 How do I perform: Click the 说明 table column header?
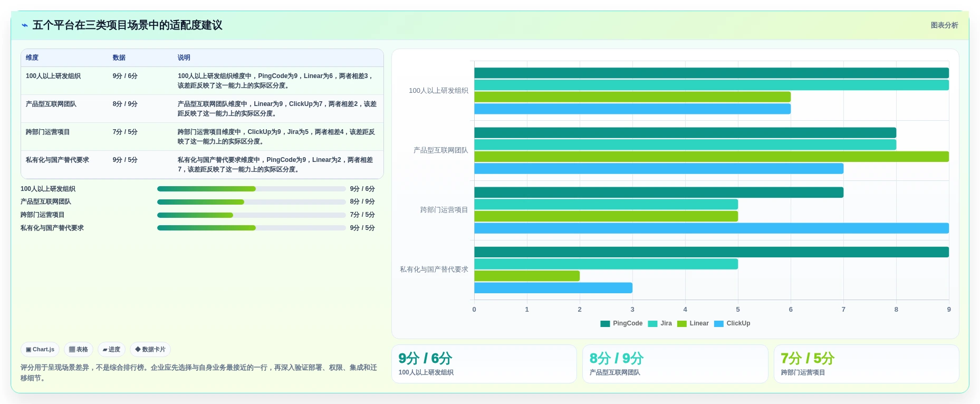(x=184, y=57)
